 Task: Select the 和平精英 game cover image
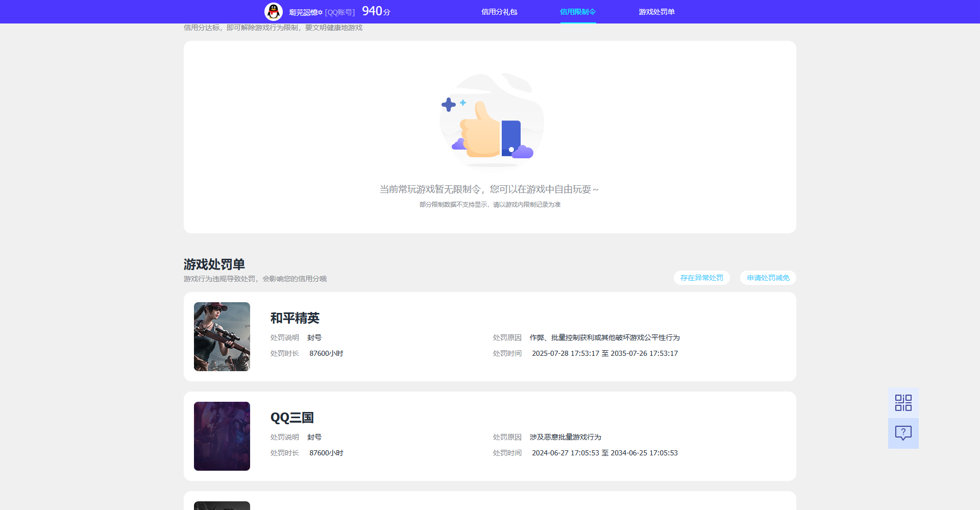coord(222,336)
